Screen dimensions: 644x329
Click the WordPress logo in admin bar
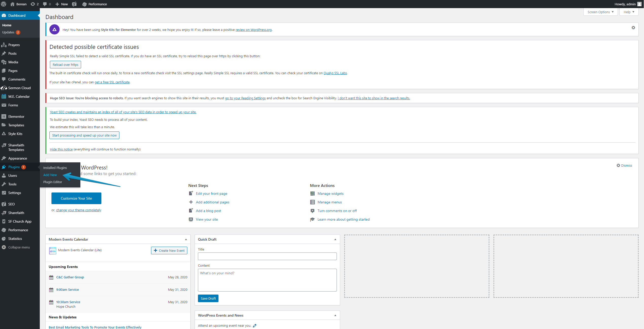point(4,4)
